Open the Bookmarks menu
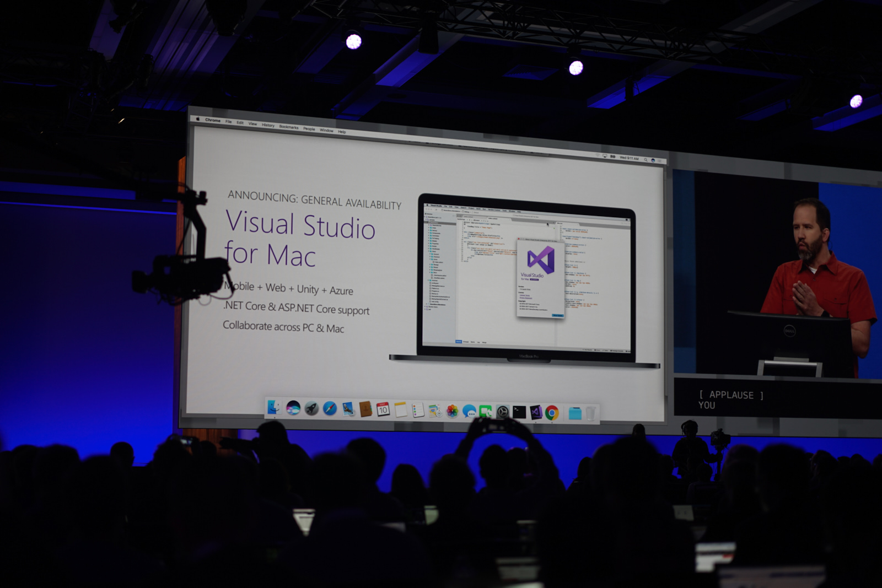 (289, 127)
